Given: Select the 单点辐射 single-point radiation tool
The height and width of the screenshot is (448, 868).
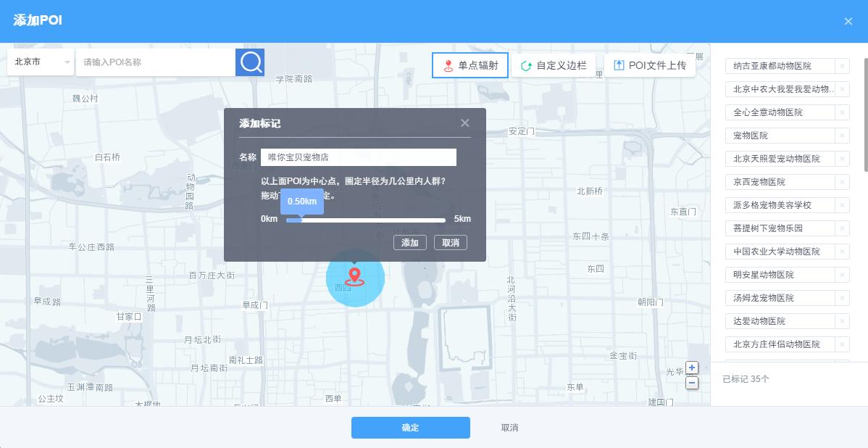Looking at the screenshot, I should click(x=470, y=65).
